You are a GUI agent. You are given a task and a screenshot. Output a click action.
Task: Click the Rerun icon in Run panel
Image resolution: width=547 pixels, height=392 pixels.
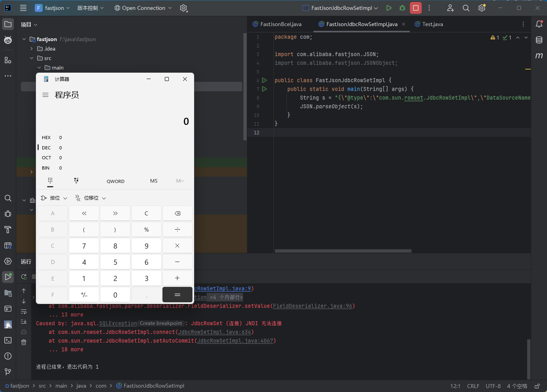(x=24, y=277)
